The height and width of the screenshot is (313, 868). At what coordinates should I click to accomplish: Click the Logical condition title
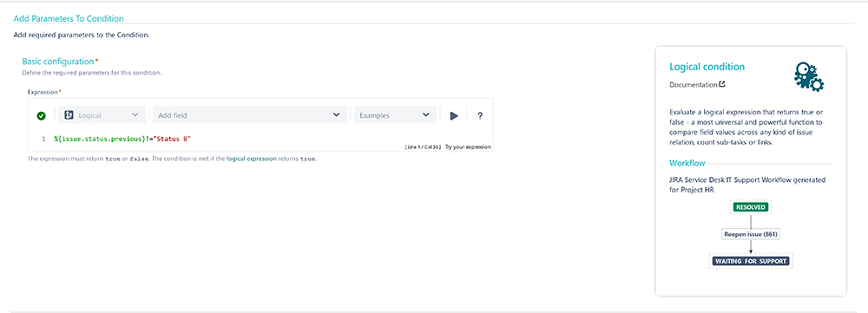707,67
